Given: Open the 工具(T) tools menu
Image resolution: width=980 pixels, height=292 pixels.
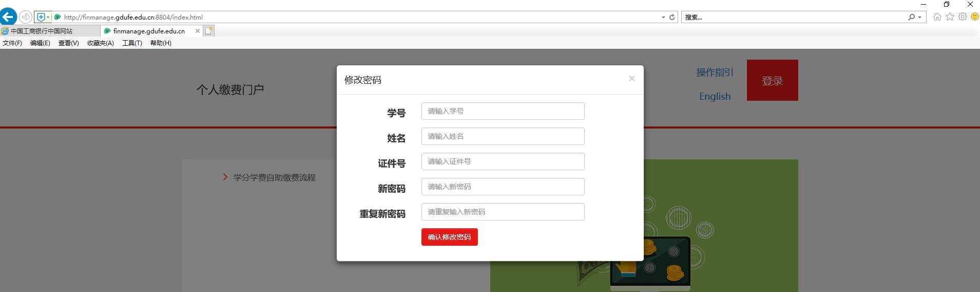Looking at the screenshot, I should point(132,43).
